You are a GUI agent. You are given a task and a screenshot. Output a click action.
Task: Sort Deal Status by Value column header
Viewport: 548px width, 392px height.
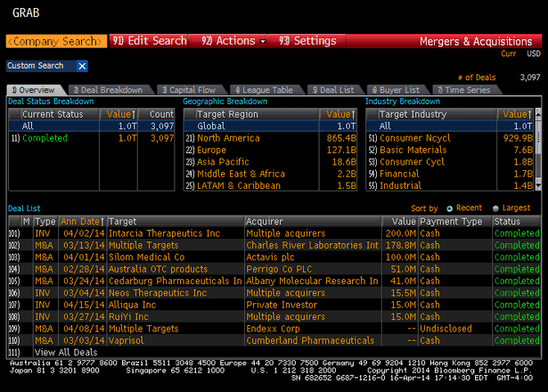119,114
